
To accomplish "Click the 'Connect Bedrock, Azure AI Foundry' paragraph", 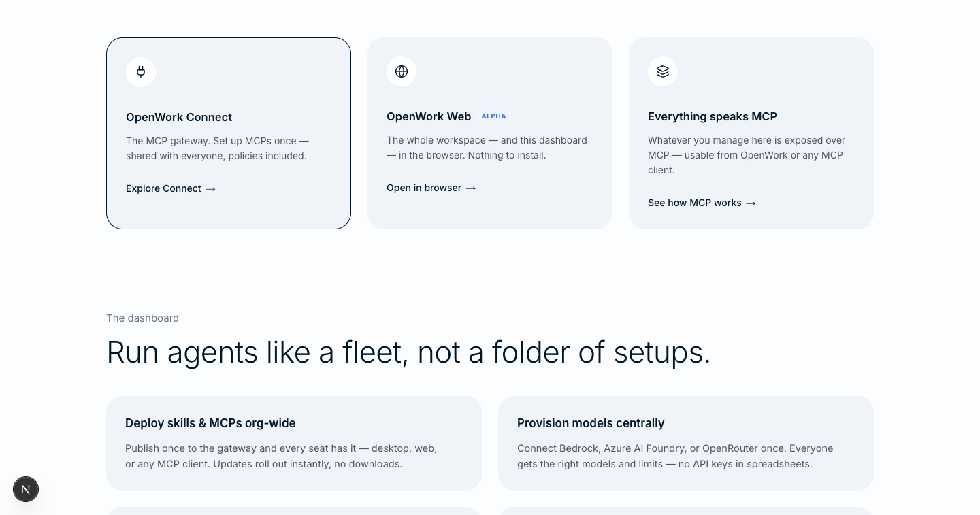I will pos(675,456).
